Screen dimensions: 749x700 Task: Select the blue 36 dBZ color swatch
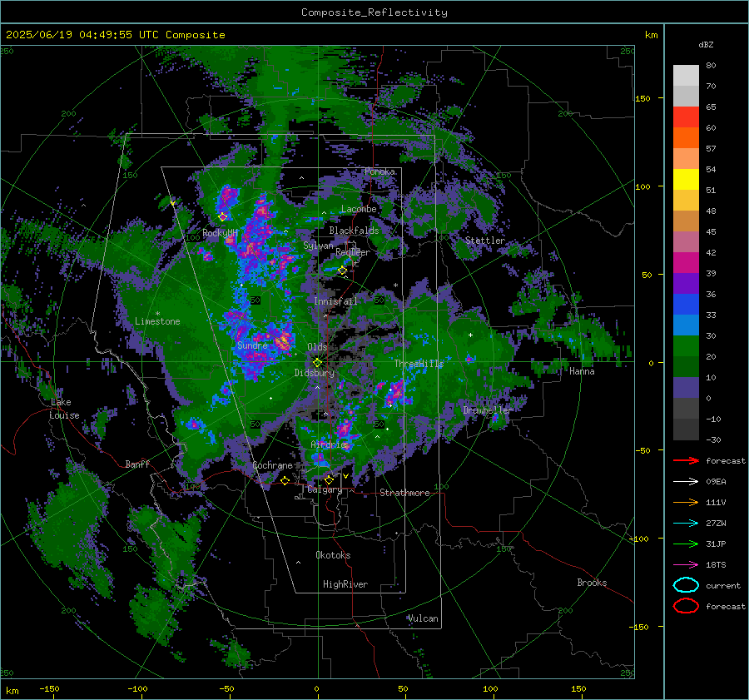point(686,304)
